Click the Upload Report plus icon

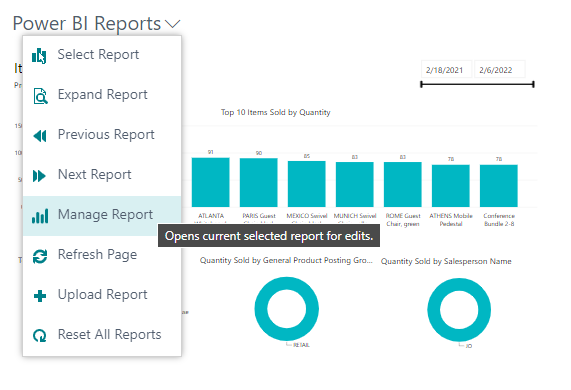click(x=40, y=296)
